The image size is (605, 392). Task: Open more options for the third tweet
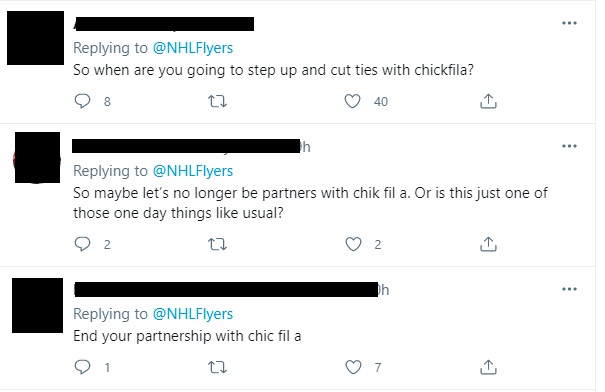(569, 289)
